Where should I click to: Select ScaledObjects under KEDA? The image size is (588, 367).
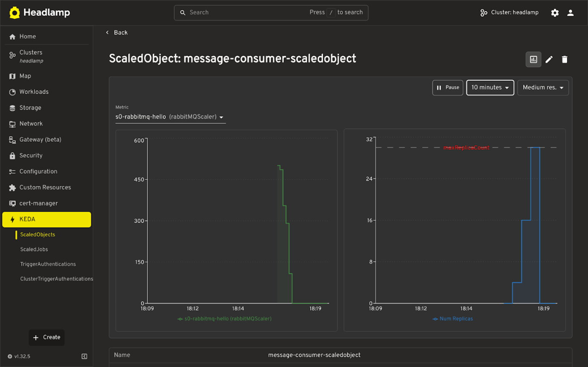(37, 235)
